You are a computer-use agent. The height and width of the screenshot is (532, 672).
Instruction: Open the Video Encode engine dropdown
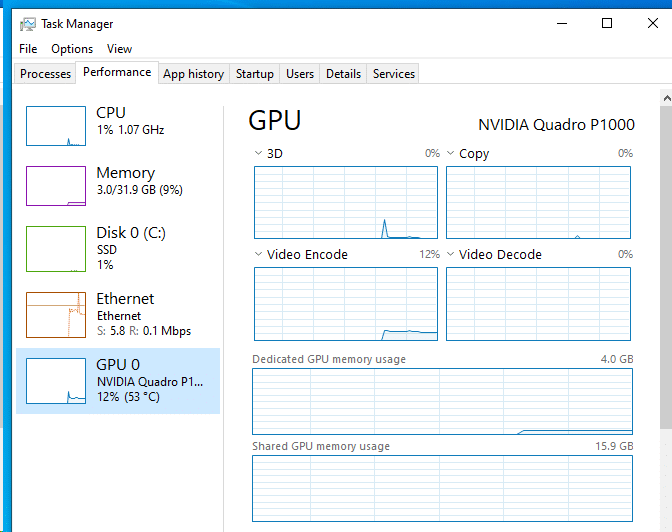[258, 254]
